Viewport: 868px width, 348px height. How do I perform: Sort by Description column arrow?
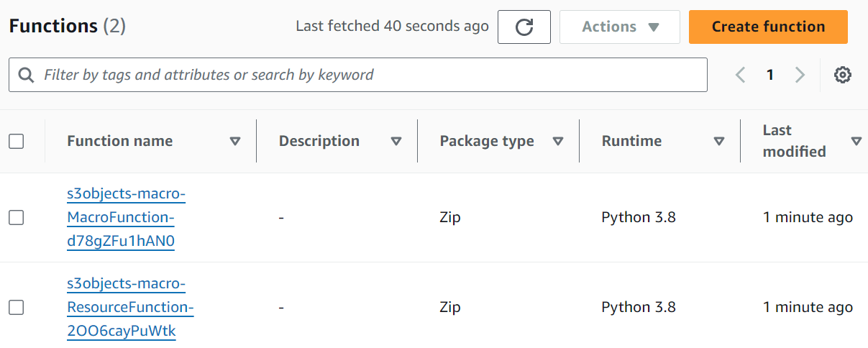[x=396, y=141]
